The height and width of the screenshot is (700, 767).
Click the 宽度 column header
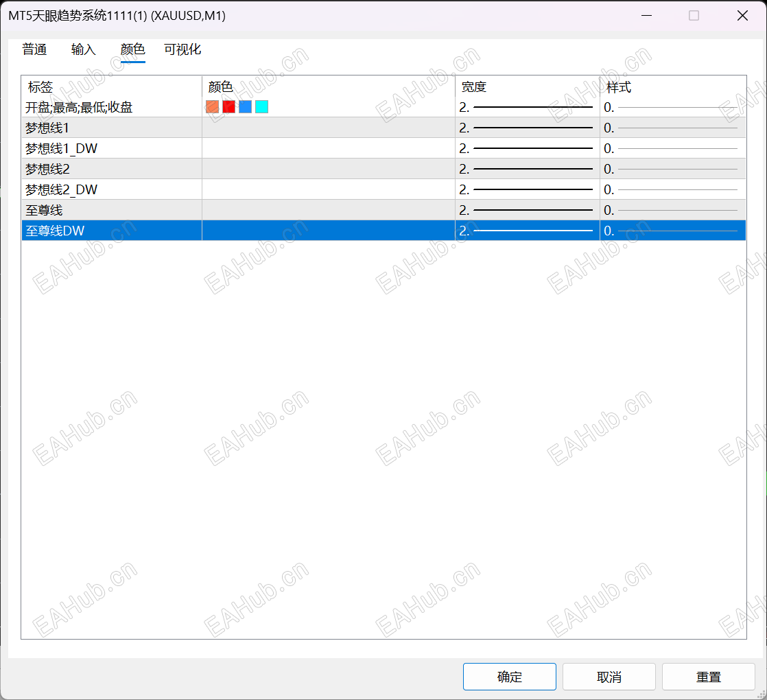pyautogui.click(x=528, y=86)
